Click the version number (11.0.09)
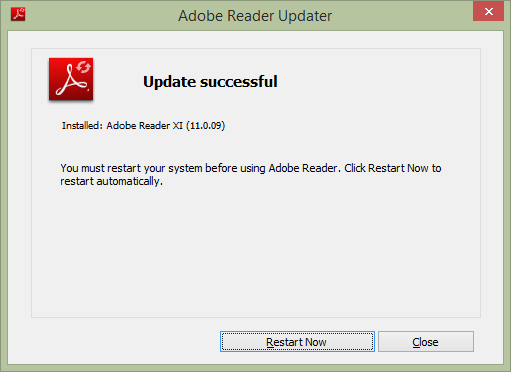Image resolution: width=511 pixels, height=372 pixels. click(206, 126)
